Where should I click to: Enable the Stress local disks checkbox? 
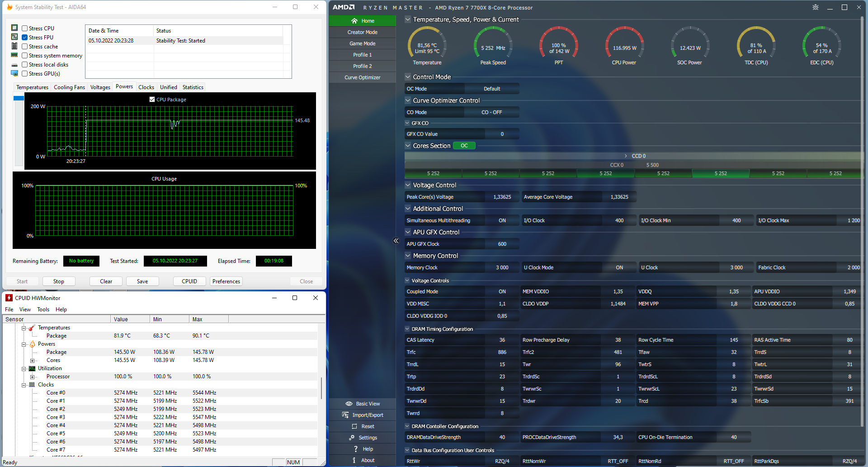click(25, 64)
